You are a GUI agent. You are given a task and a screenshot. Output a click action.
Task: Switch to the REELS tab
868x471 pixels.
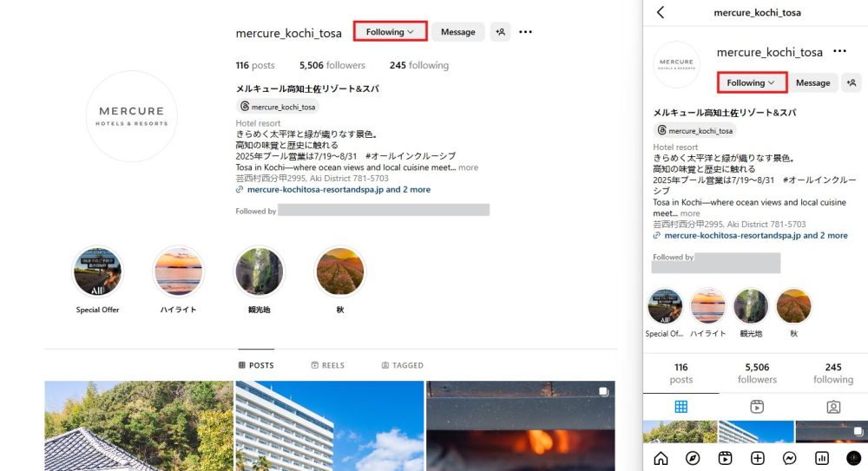[328, 365]
